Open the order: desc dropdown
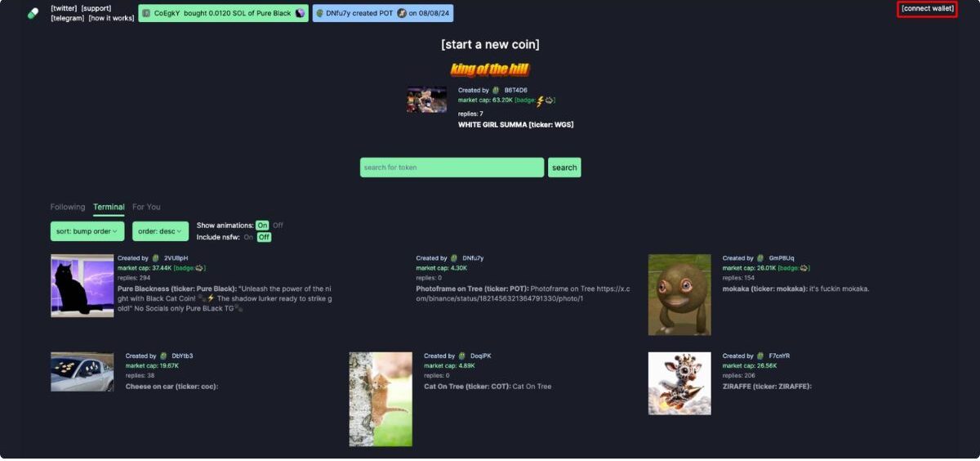 click(x=160, y=231)
